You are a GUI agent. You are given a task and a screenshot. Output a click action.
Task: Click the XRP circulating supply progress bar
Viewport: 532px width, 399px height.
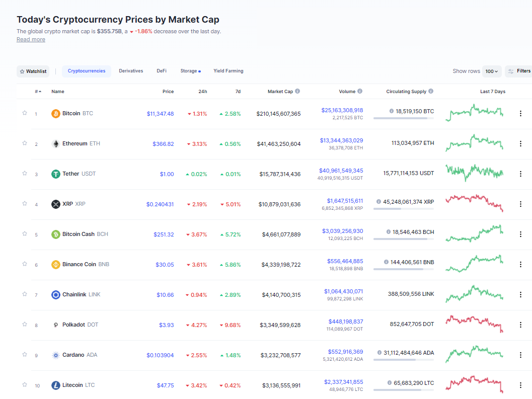(x=404, y=209)
